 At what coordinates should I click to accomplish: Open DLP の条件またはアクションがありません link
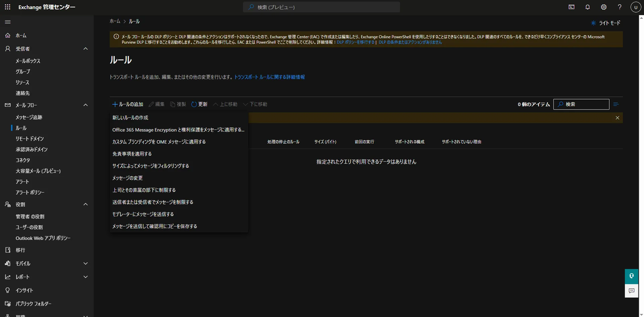(411, 42)
